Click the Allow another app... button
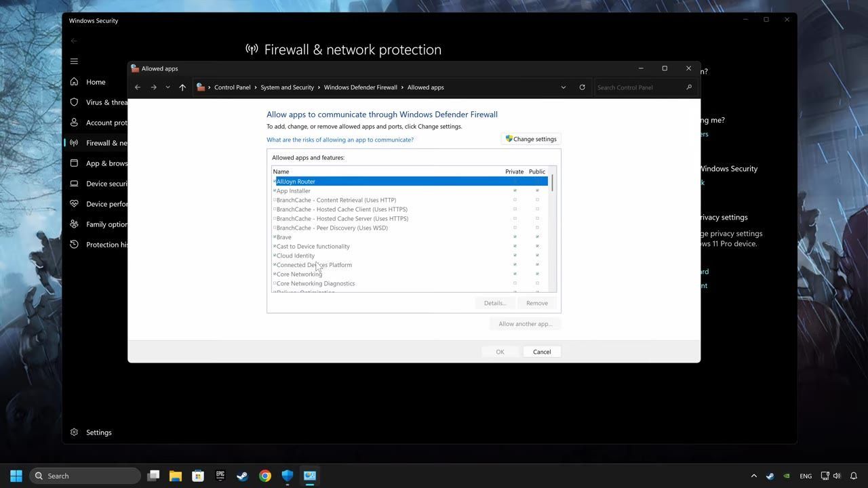Screen dimensions: 868x488 pos(526,324)
